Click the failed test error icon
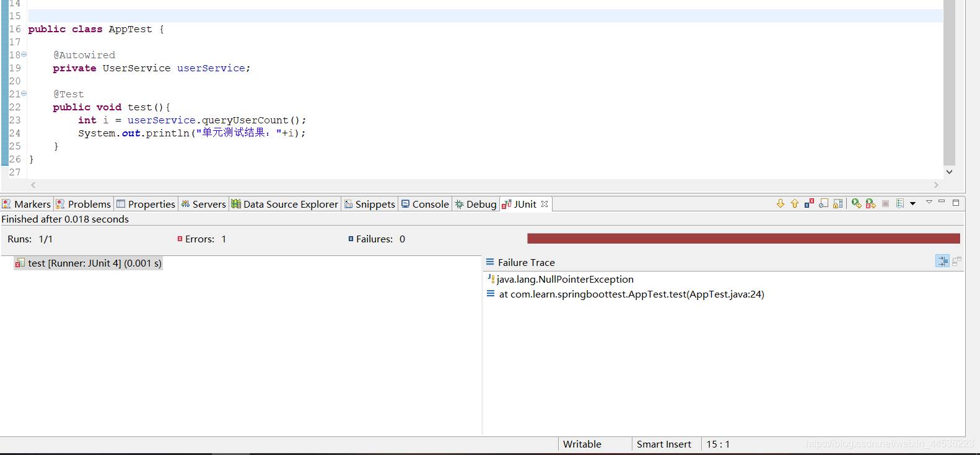The width and height of the screenshot is (980, 455). tap(20, 263)
